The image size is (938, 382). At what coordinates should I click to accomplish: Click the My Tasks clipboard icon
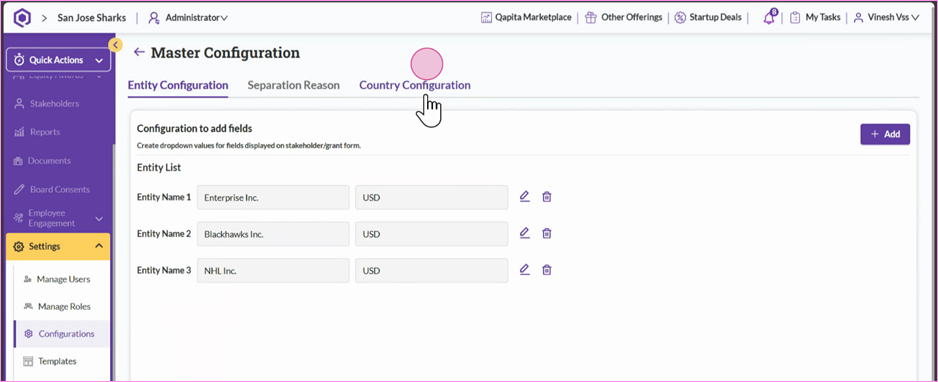pos(795,18)
